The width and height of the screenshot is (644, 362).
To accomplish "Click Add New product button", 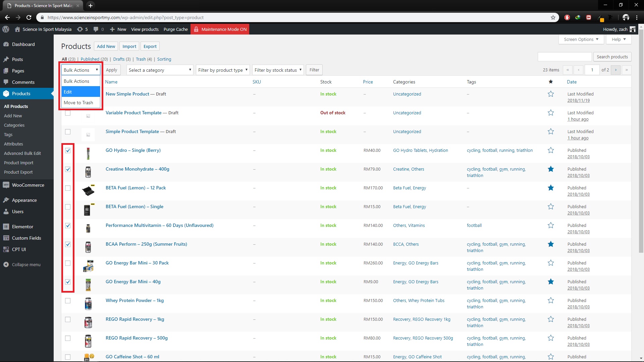I will [x=106, y=46].
